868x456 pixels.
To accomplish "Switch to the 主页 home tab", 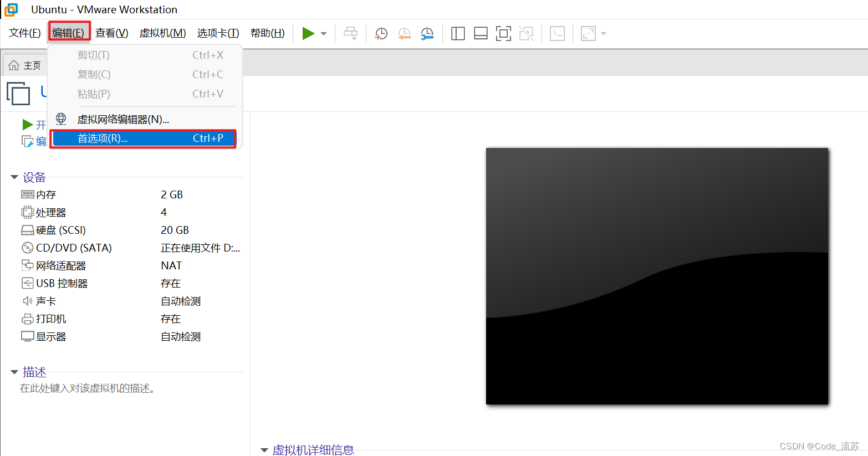I will click(25, 65).
